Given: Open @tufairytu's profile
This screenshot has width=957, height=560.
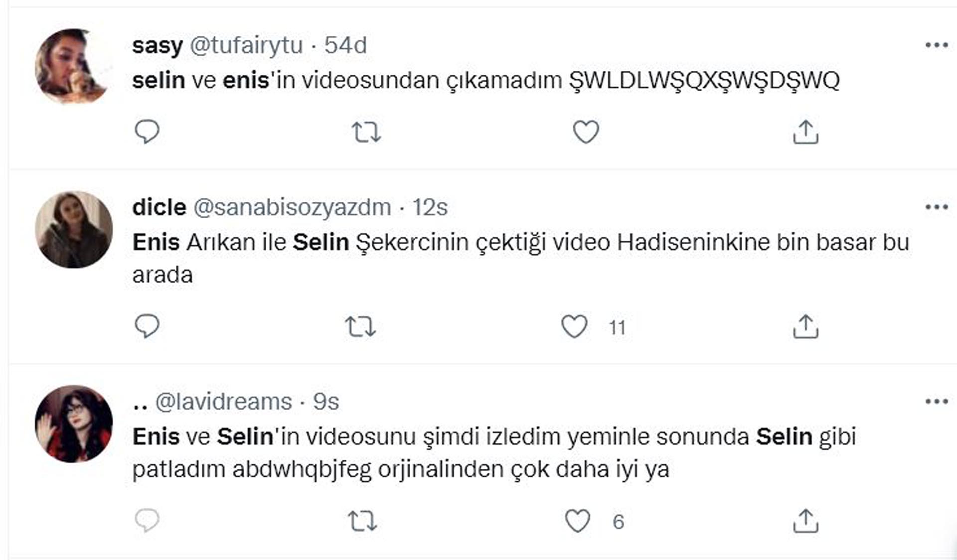Looking at the screenshot, I should click(x=246, y=46).
